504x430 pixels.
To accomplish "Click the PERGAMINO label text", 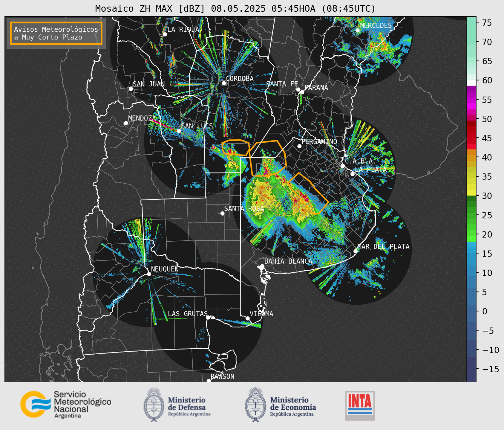I will pos(319,141).
